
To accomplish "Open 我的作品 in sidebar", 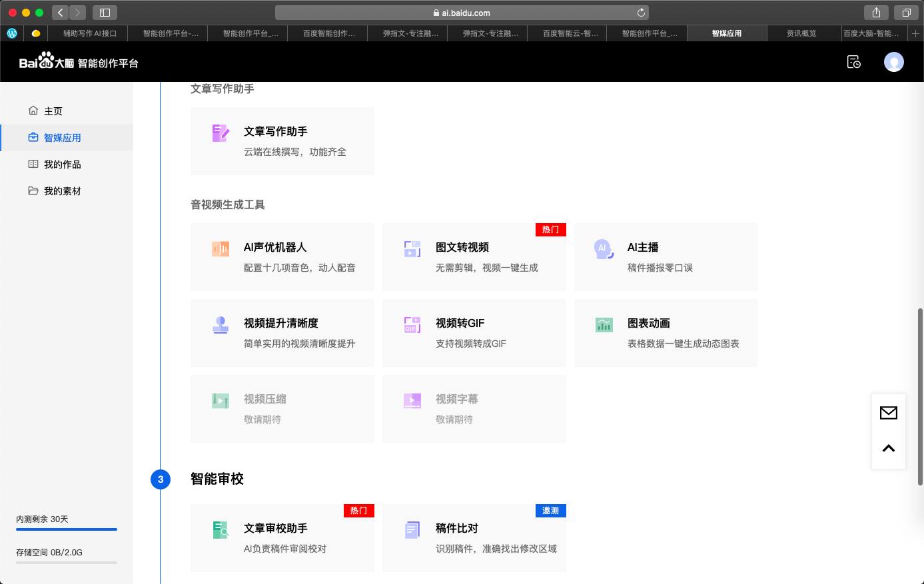I will click(62, 164).
